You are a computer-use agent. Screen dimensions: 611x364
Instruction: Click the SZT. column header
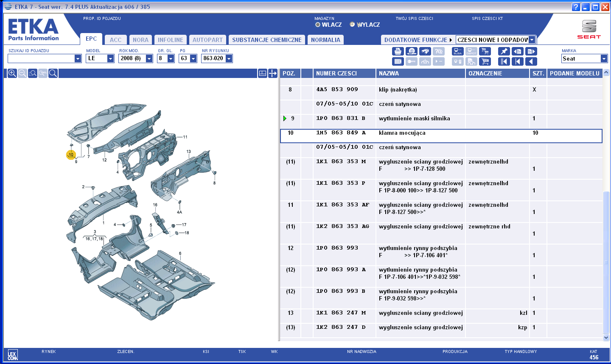(x=538, y=73)
